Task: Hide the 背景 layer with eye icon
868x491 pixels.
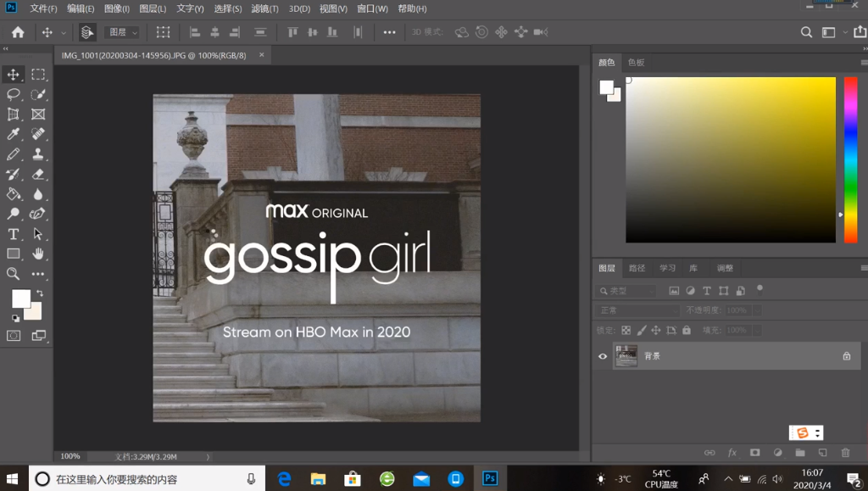Action: click(x=603, y=356)
